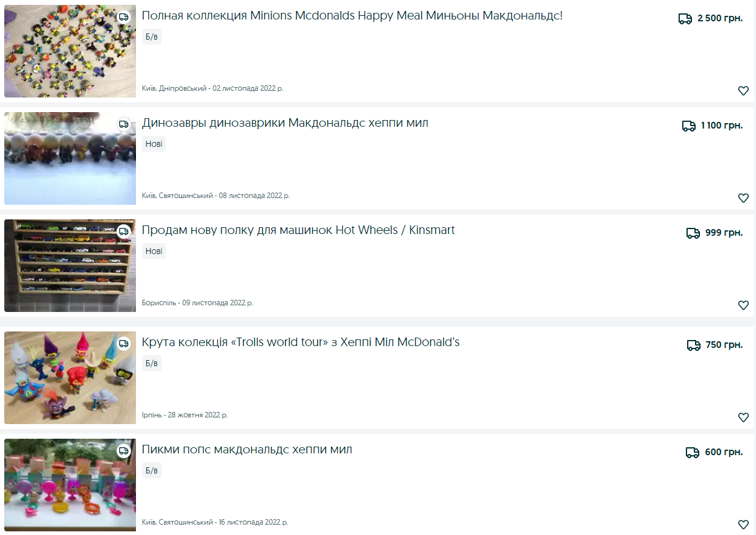Screen dimensions: 756x535
Task: Click delivery truck icon beside 2 500 грн.
Action: click(685, 19)
